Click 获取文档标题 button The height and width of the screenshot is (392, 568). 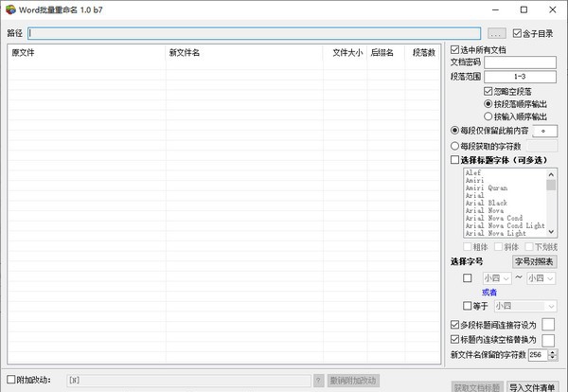(477, 387)
